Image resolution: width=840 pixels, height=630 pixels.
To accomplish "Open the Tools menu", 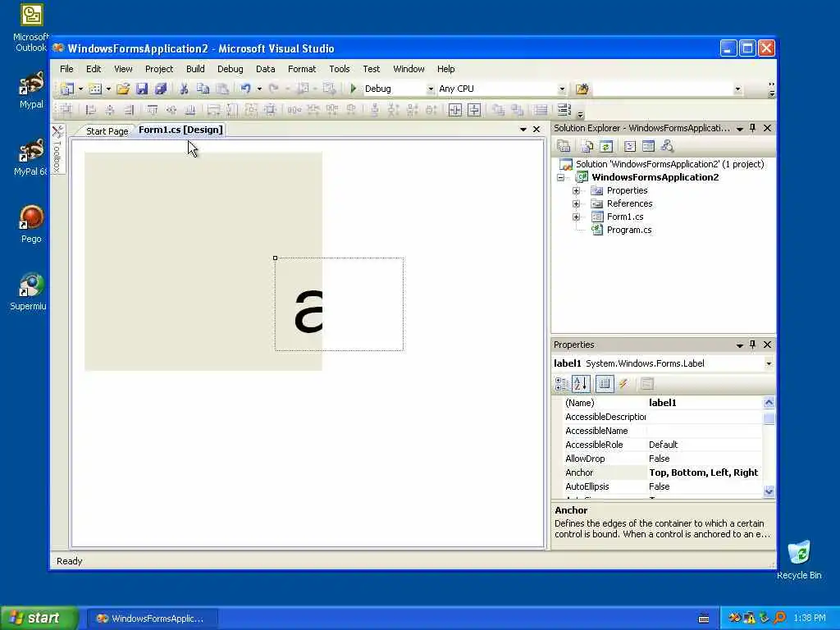I will (339, 69).
